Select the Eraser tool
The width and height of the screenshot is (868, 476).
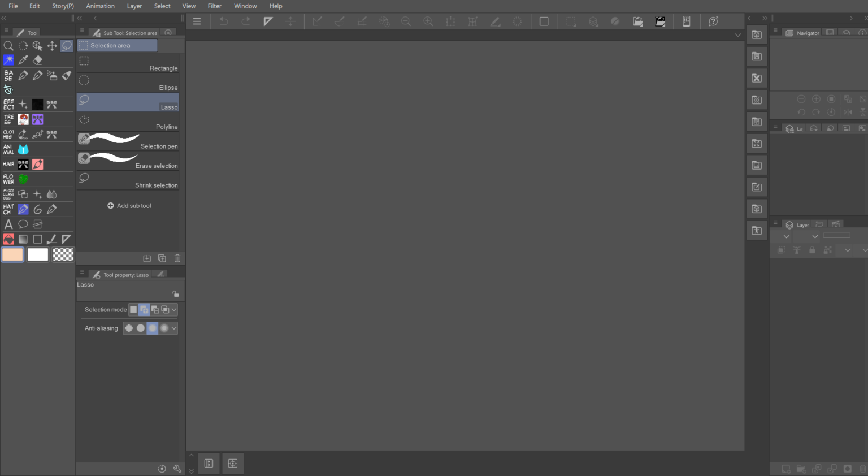(x=37, y=59)
